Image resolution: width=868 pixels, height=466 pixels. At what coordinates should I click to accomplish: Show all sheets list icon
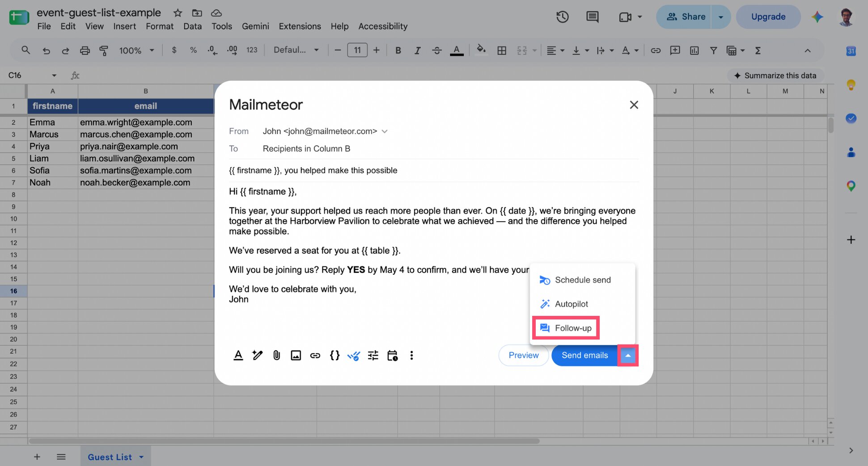click(61, 457)
